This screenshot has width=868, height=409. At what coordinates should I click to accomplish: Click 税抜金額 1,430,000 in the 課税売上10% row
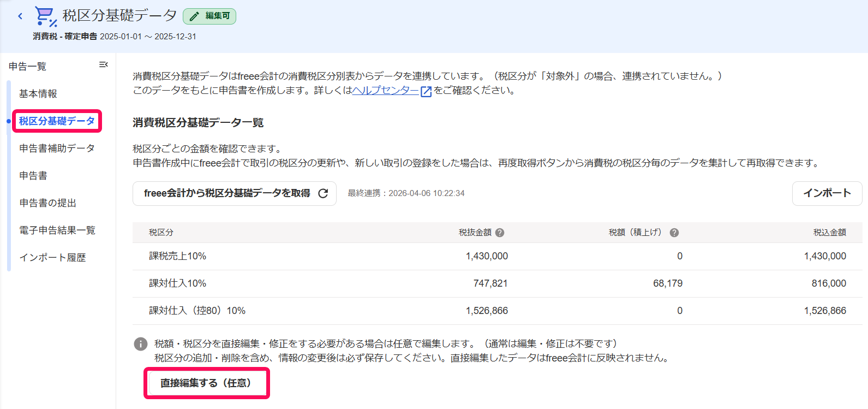coord(487,256)
